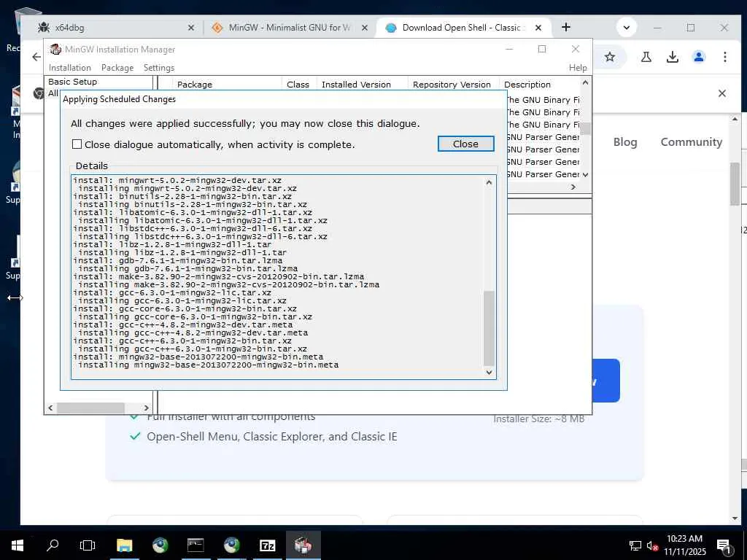Open the Settings menu

pos(159,68)
